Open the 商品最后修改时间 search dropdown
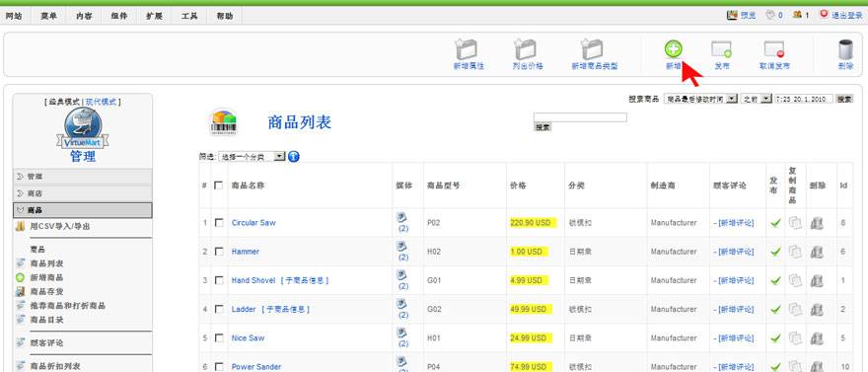868x372 pixels. tap(700, 99)
